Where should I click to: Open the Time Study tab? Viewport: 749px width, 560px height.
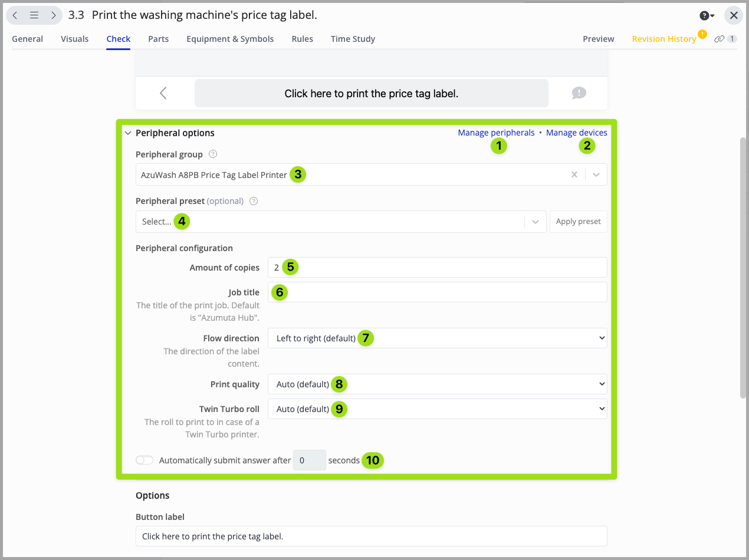point(353,39)
